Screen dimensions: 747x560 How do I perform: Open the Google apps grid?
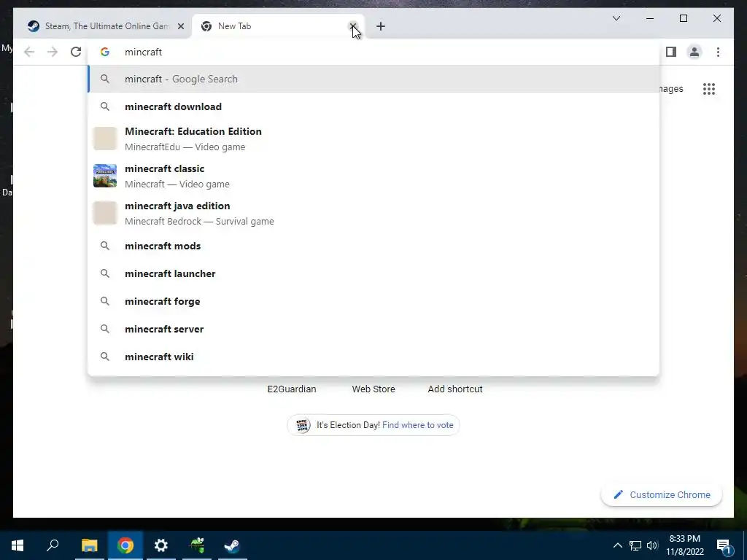709,89
